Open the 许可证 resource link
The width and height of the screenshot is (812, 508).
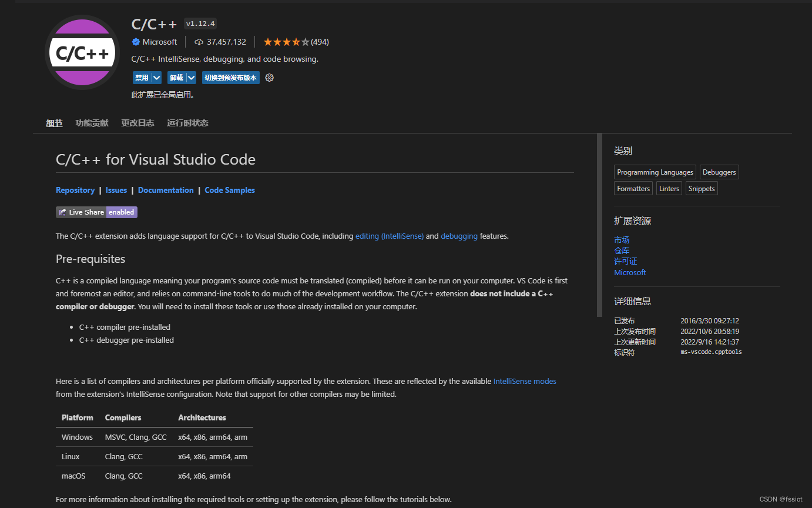(x=626, y=261)
